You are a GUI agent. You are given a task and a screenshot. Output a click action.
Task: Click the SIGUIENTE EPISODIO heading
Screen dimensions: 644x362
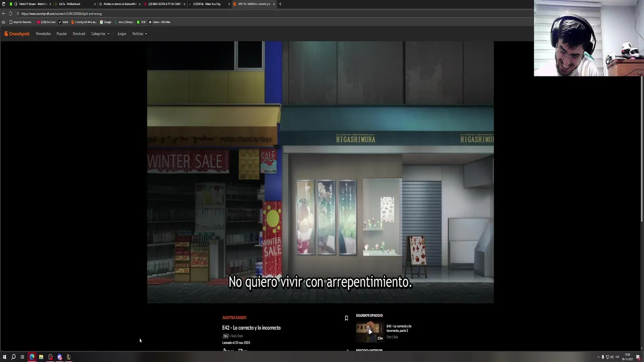pyautogui.click(x=369, y=316)
